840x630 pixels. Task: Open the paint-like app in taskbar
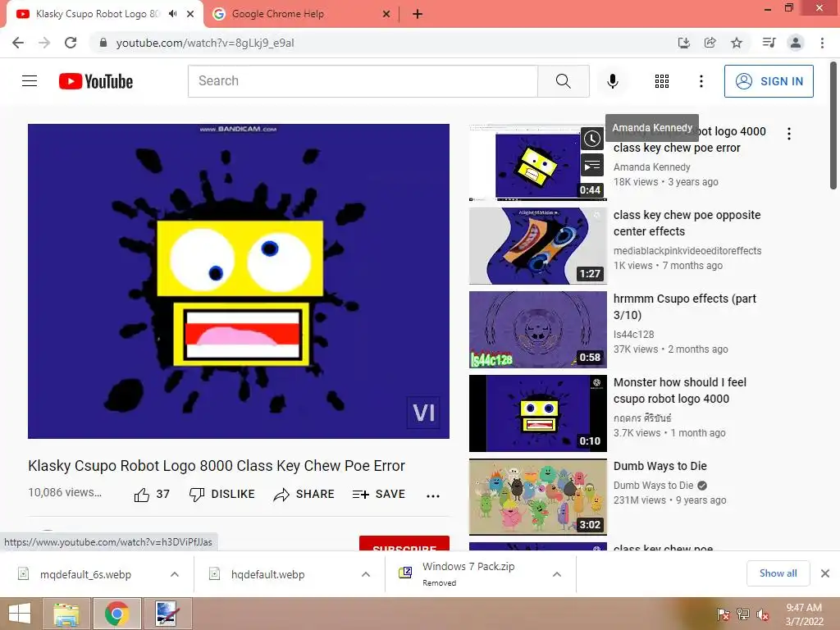click(x=167, y=614)
